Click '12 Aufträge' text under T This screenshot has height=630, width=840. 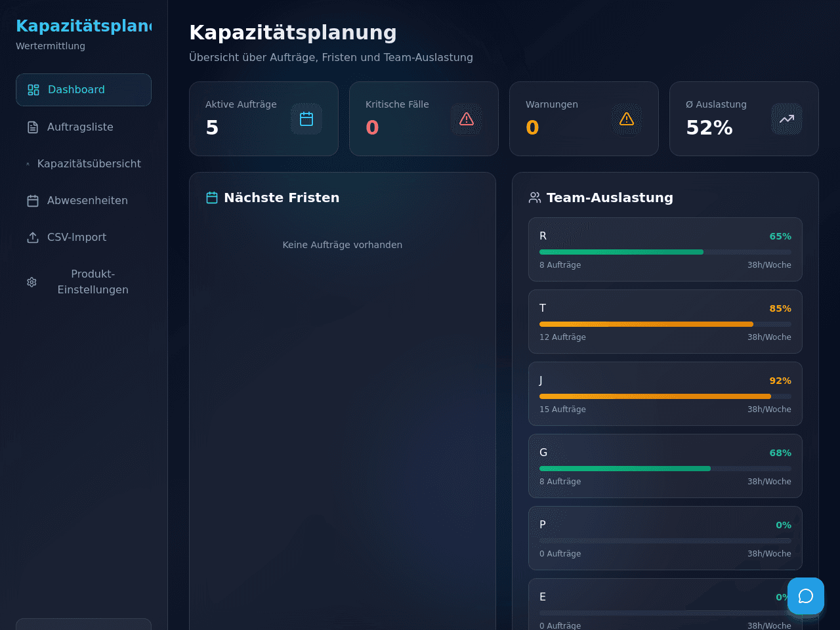click(562, 337)
